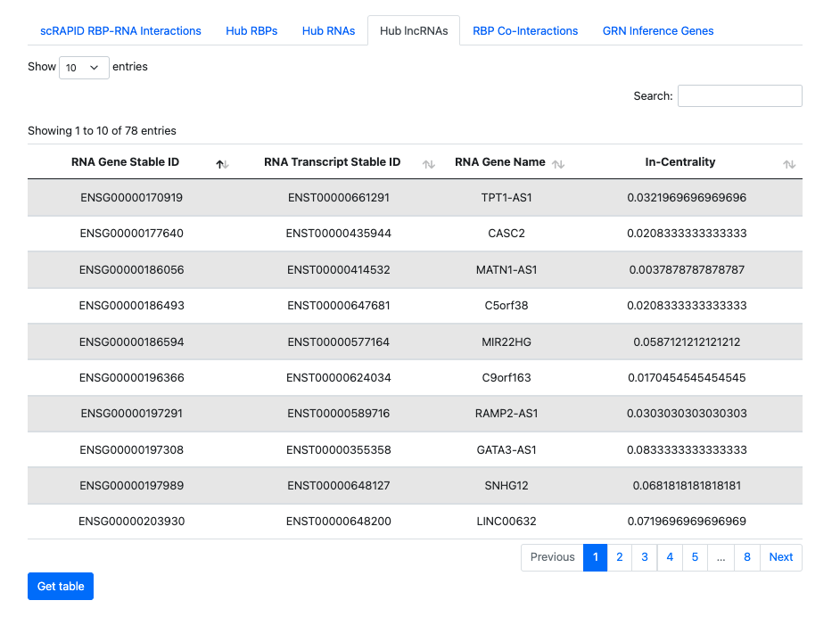Open the Hub RBPs tab

[x=251, y=31]
